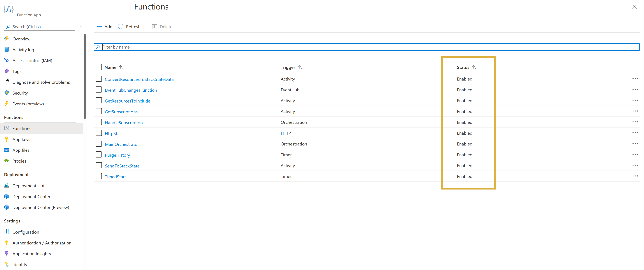Open the EventHubChangesFunction link
Screen dimensions: 644x270
coord(131,90)
